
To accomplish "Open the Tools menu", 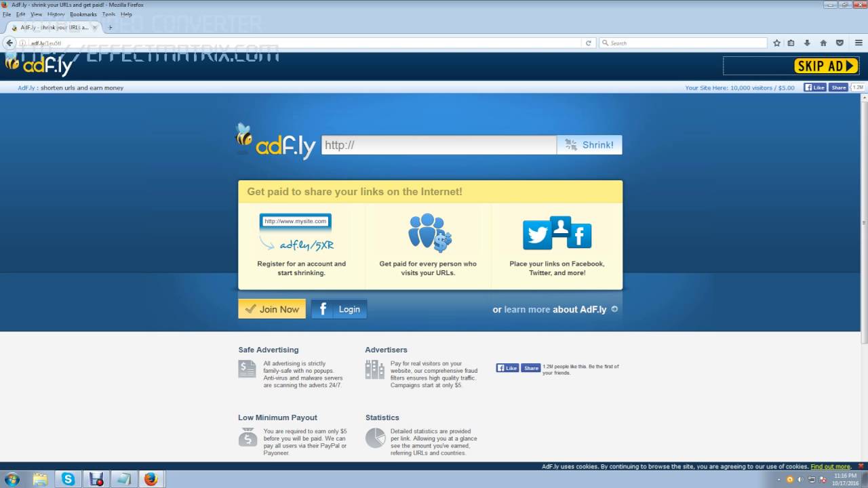I will point(108,14).
